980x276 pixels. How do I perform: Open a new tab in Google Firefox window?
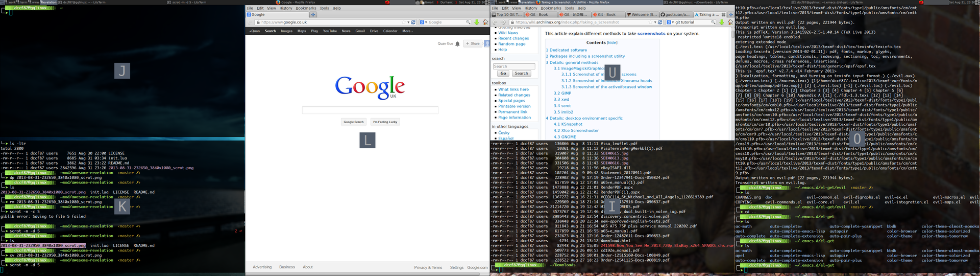(x=313, y=15)
